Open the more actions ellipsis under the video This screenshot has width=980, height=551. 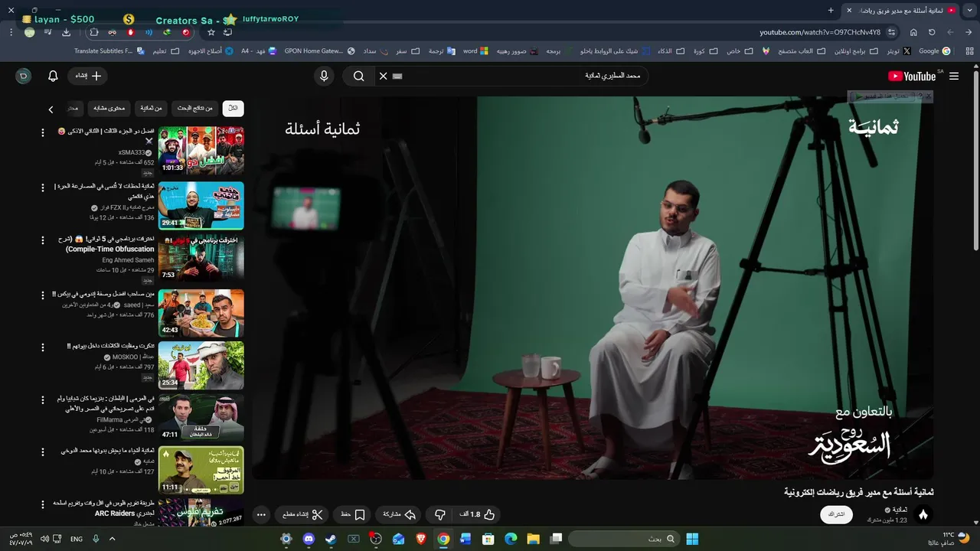[x=261, y=514]
